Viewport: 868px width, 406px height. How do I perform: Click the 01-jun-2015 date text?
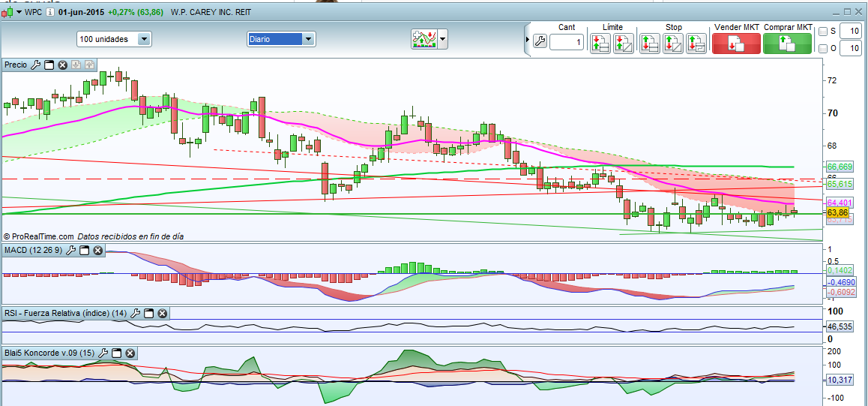82,12
